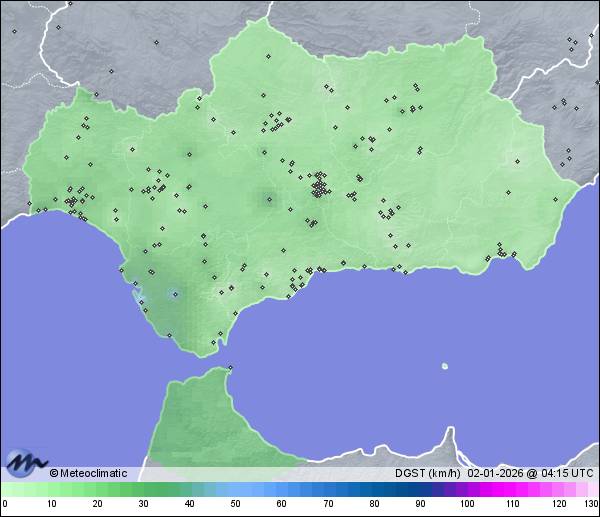Select the station cluster on the far western coast

tap(73, 203)
